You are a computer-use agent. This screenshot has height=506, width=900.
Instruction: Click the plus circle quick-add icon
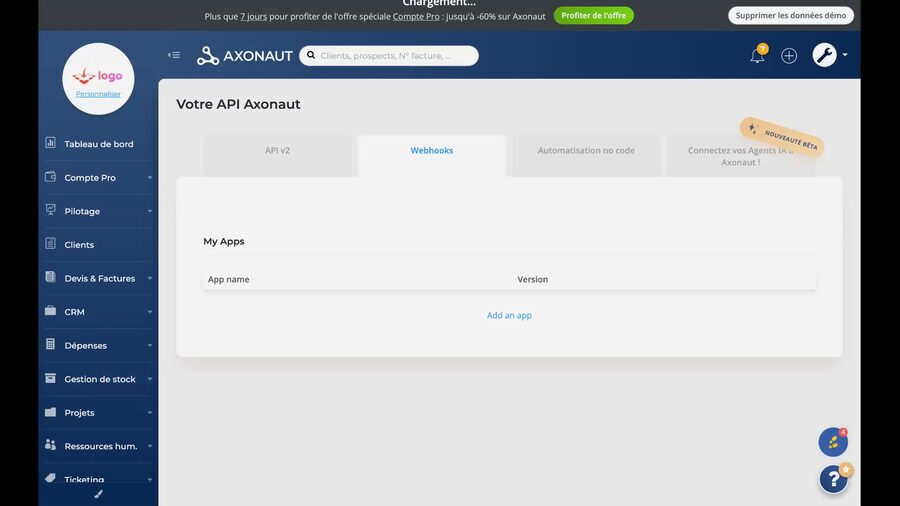click(x=789, y=56)
